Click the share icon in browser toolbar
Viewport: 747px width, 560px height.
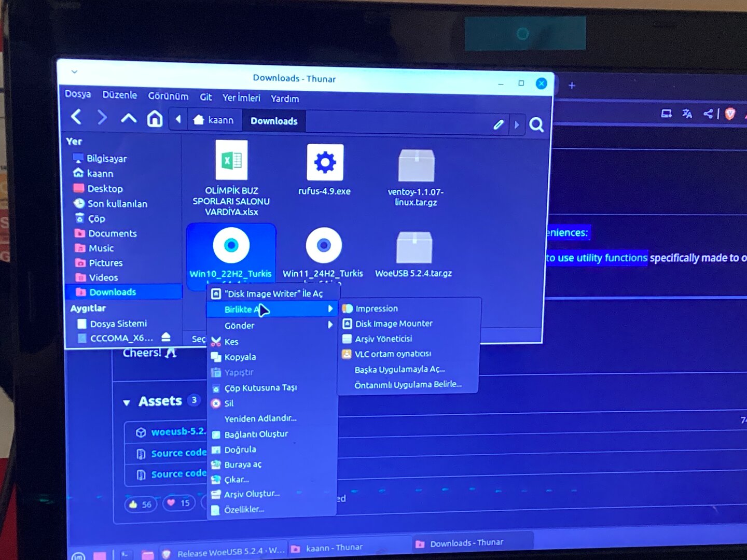(708, 114)
